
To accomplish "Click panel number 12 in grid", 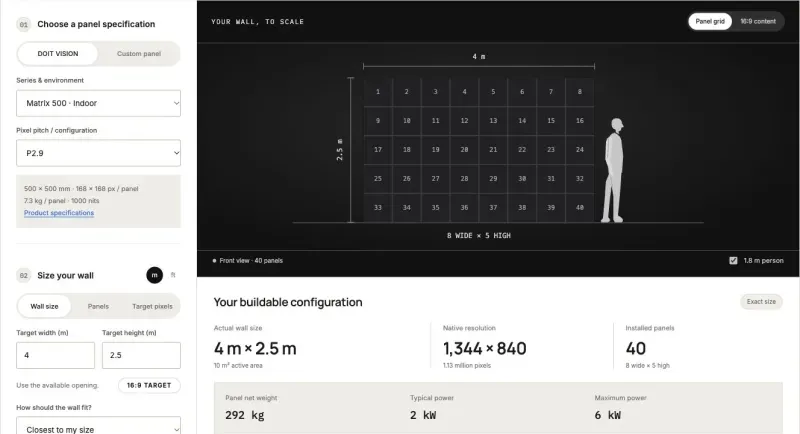I will click(x=464, y=121).
